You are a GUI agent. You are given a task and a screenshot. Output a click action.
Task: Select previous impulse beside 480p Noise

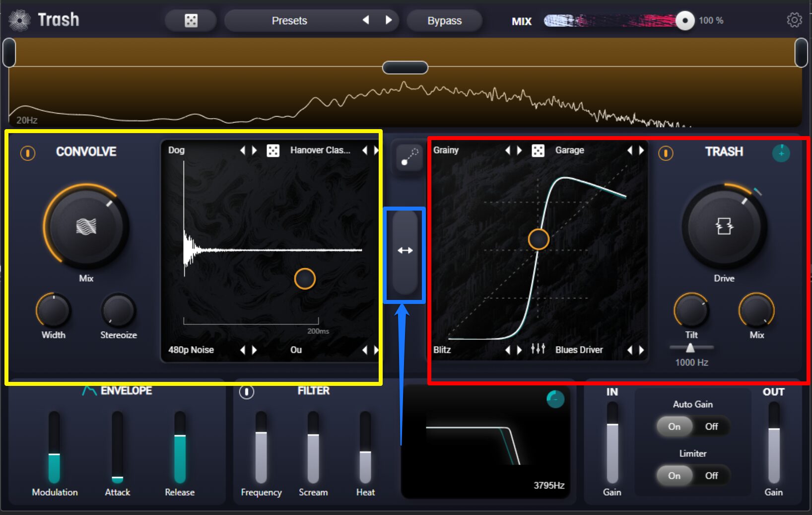[x=243, y=350]
